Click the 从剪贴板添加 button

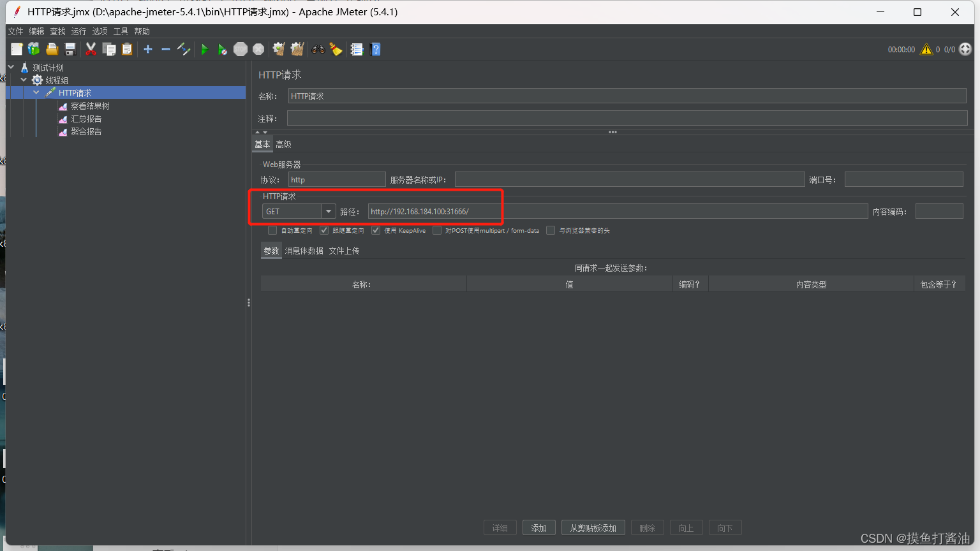[593, 528]
